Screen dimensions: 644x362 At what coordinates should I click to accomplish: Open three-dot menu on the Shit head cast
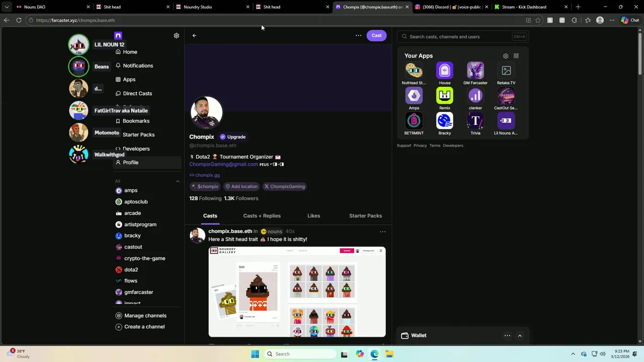pyautogui.click(x=382, y=232)
